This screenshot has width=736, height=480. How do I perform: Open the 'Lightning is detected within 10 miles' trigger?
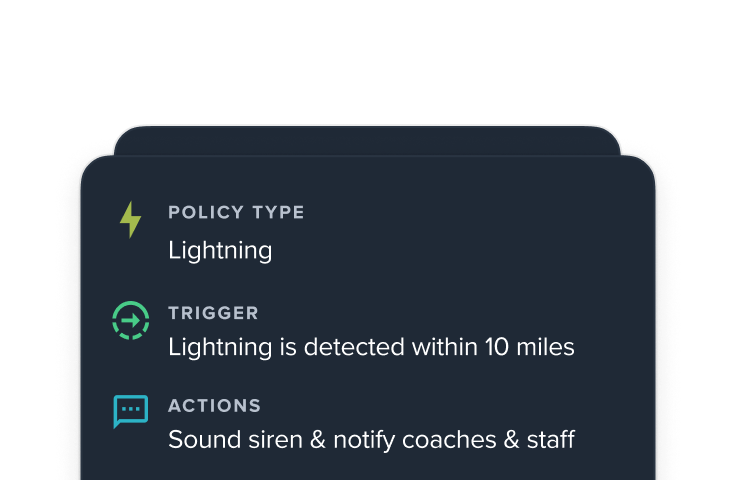[371, 347]
